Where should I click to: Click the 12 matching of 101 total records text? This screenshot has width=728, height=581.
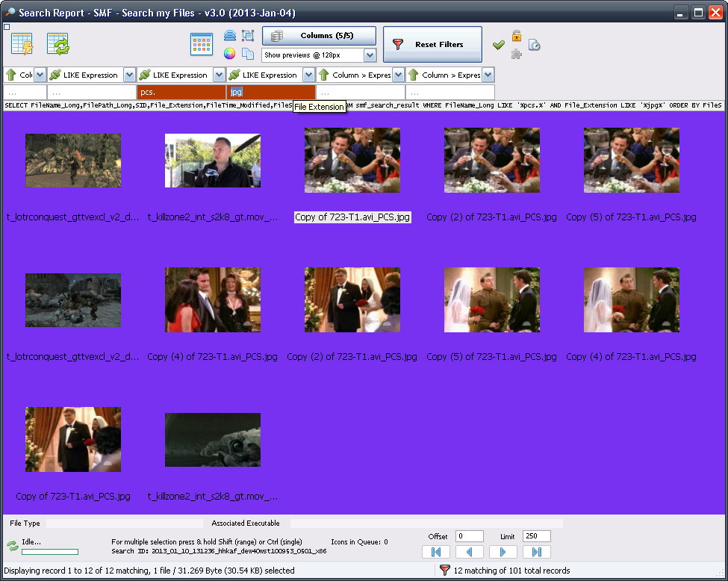click(511, 571)
